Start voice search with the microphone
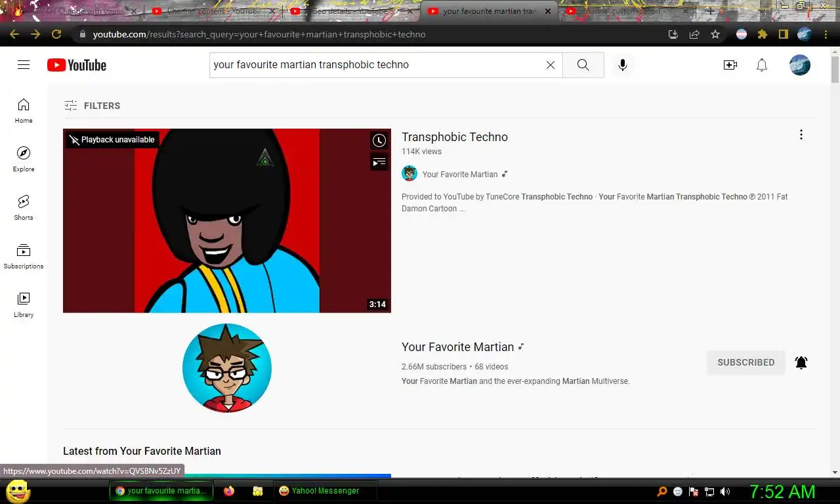Screen dimensions: 840x504 [623, 65]
